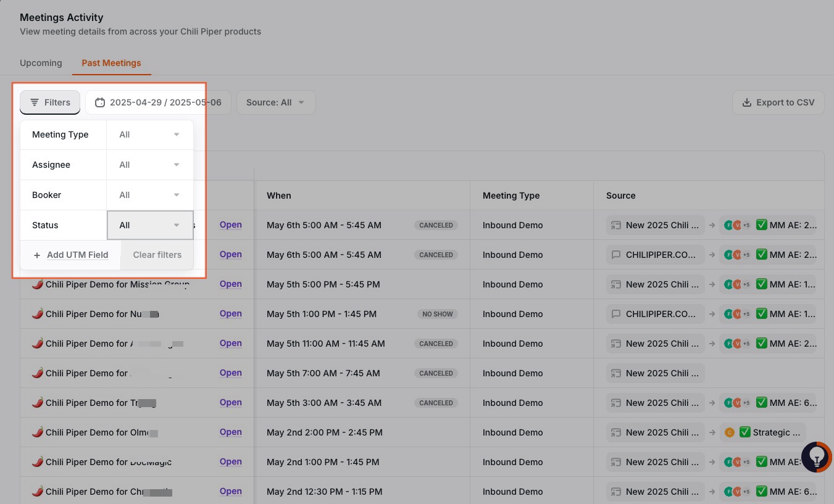The width and height of the screenshot is (834, 504).
Task: Click the Source column header
Action: coord(620,196)
